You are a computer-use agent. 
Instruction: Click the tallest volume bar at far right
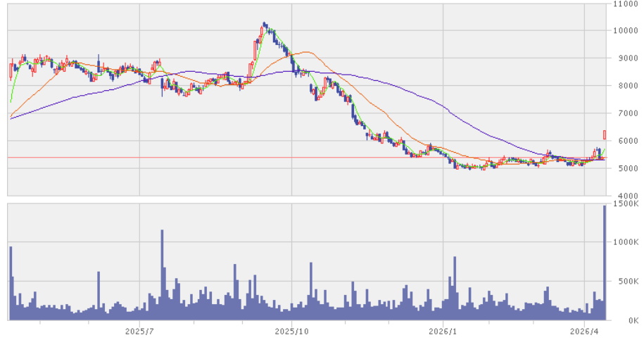tap(604, 262)
